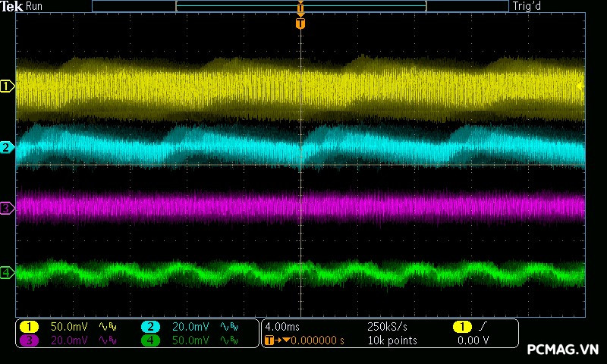This screenshot has width=607, height=364.
Task: Click the yellow channel 1 ground marker
Action: [7, 86]
